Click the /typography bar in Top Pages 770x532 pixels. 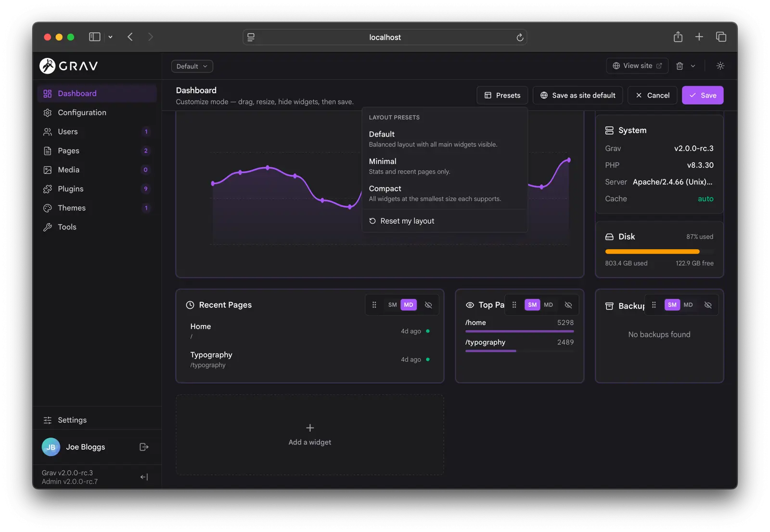(491, 351)
